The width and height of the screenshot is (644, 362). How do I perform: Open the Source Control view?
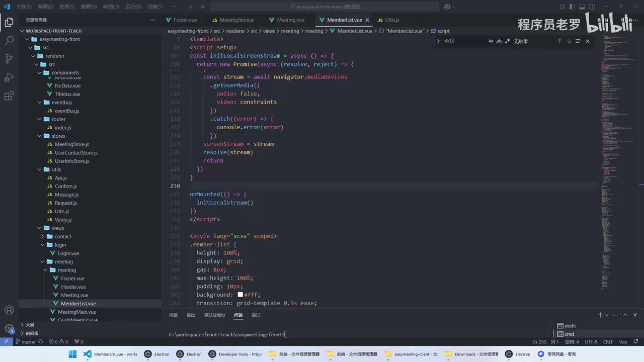pos(9,59)
